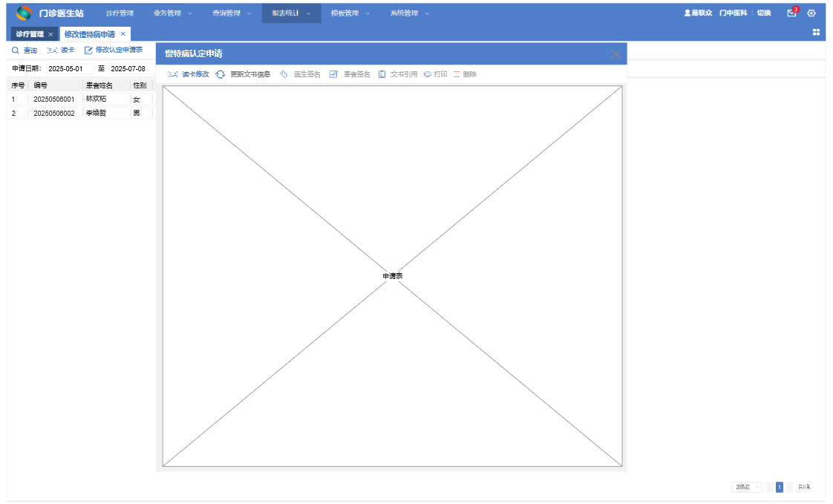Click the 切换 switch link
The width and height of the screenshot is (833, 504).
tap(764, 13)
